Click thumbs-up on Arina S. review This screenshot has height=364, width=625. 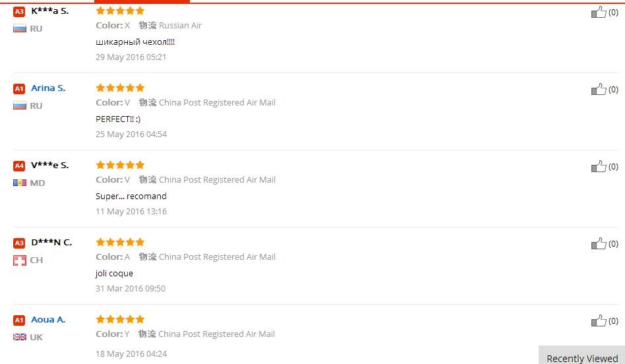click(x=598, y=89)
